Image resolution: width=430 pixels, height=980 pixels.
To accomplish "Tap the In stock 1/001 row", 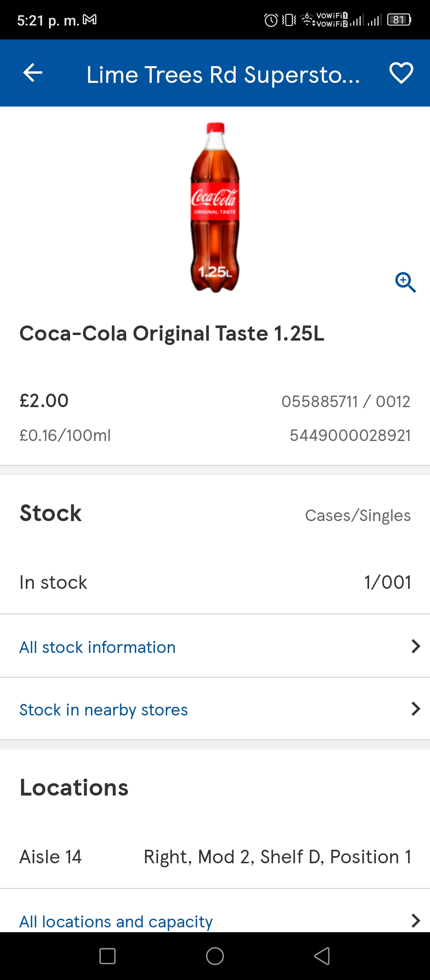I will click(215, 582).
